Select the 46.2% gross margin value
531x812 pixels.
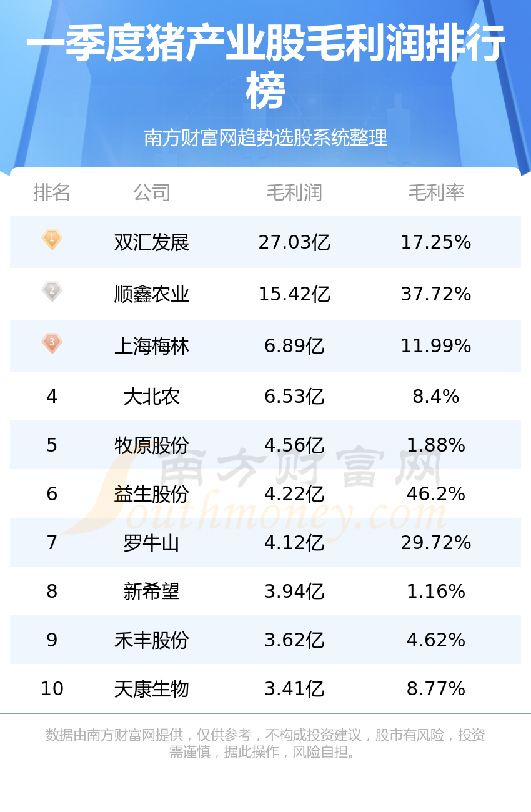(x=436, y=494)
